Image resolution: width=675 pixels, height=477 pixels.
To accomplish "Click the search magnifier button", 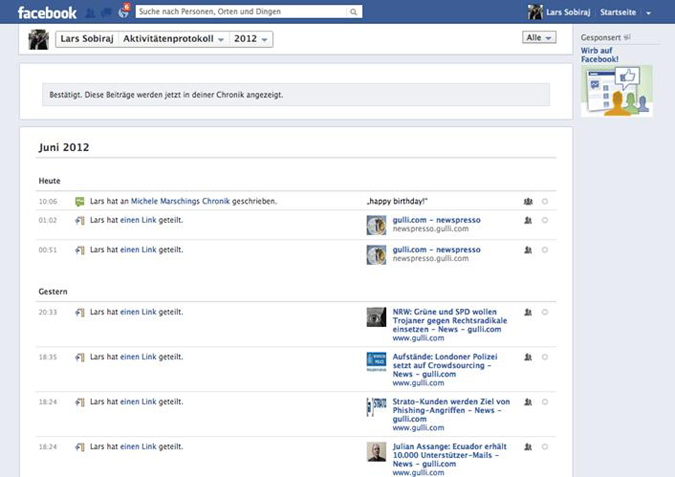I will (353, 12).
